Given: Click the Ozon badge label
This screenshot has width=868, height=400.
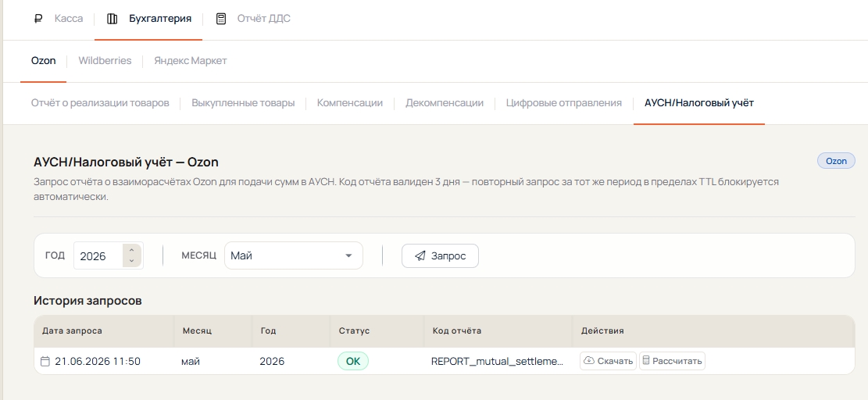Looking at the screenshot, I should pyautogui.click(x=836, y=161).
